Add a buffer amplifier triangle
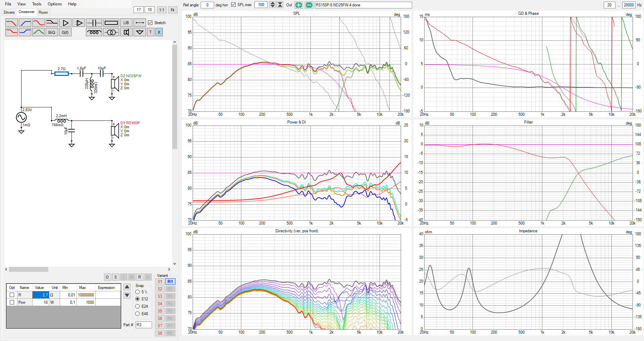The width and height of the screenshot is (644, 341). click(x=65, y=23)
